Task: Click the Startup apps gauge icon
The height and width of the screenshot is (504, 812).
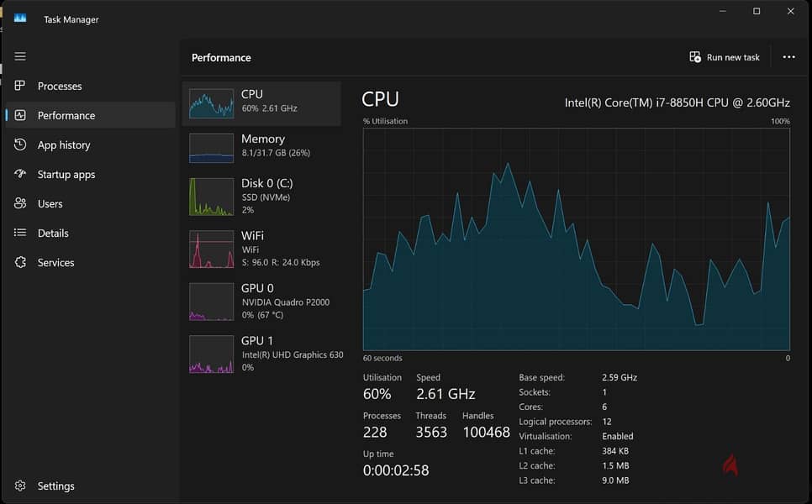Action: coord(20,174)
